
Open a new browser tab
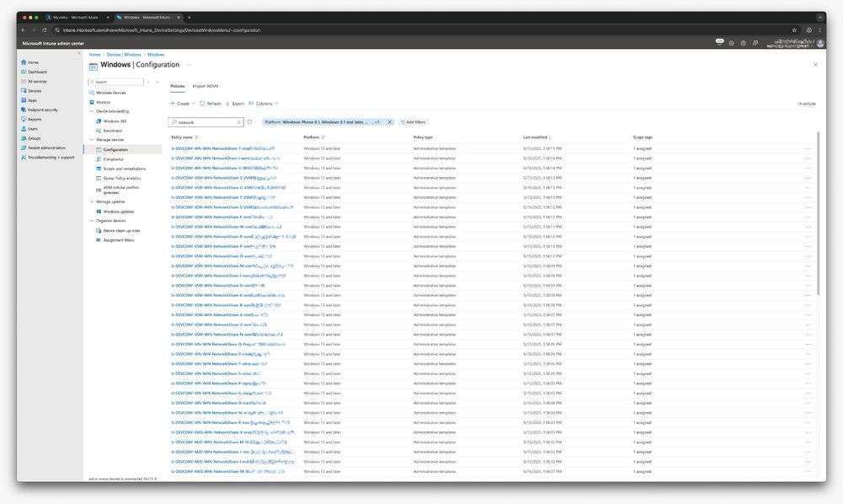189,17
